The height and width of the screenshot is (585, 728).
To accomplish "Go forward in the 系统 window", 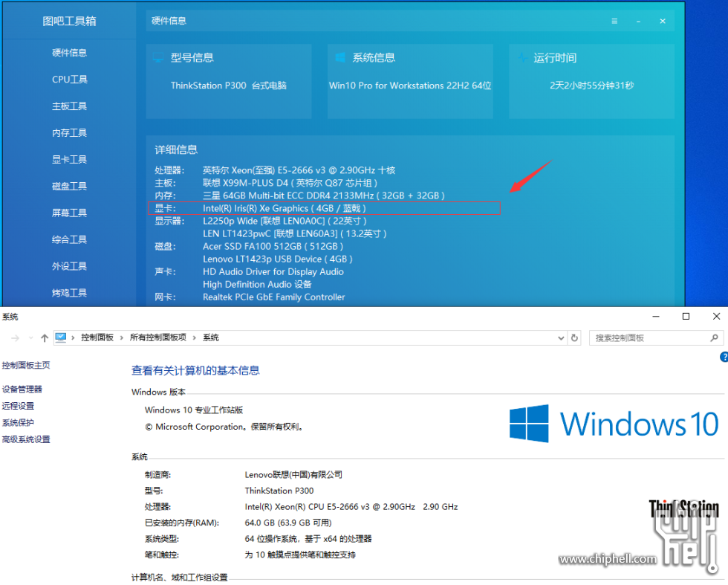I will pyautogui.click(x=15, y=337).
